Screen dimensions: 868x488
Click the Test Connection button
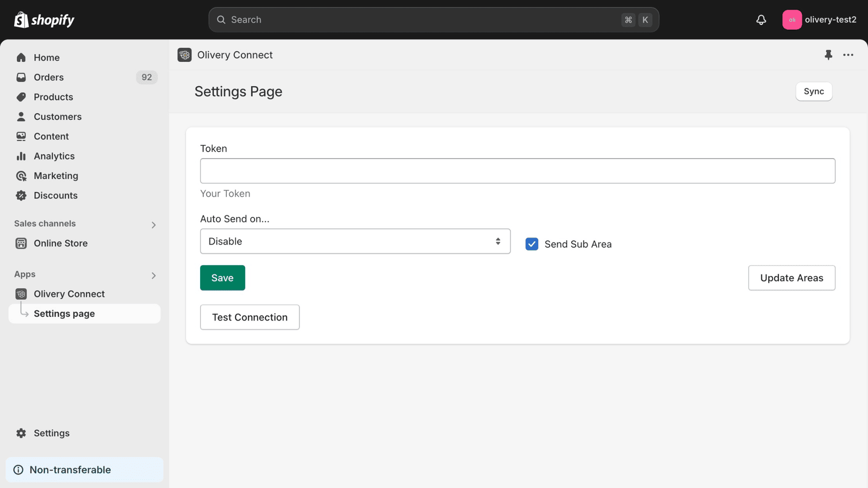pyautogui.click(x=250, y=317)
